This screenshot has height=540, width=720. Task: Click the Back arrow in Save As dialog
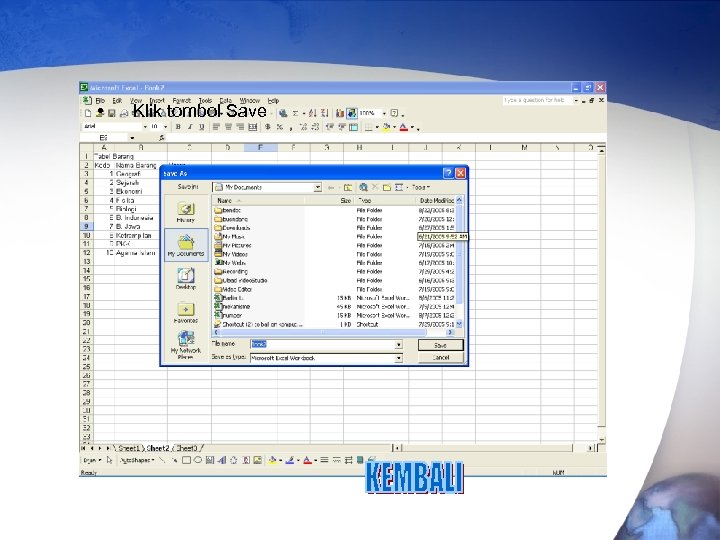(x=331, y=187)
